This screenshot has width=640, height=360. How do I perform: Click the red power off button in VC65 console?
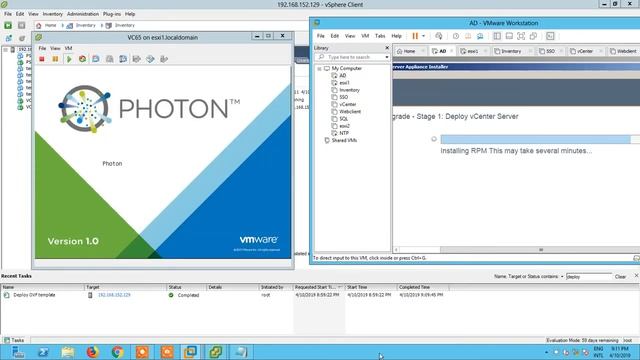point(42,59)
